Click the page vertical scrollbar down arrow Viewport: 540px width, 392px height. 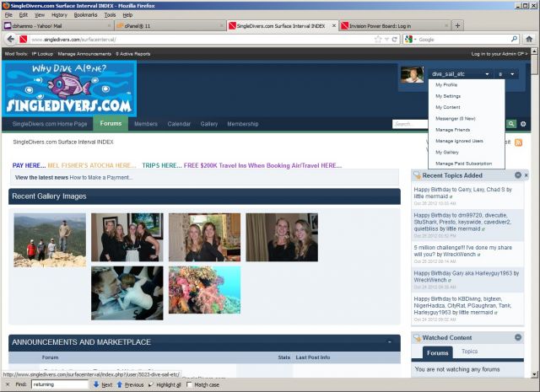coord(534,374)
